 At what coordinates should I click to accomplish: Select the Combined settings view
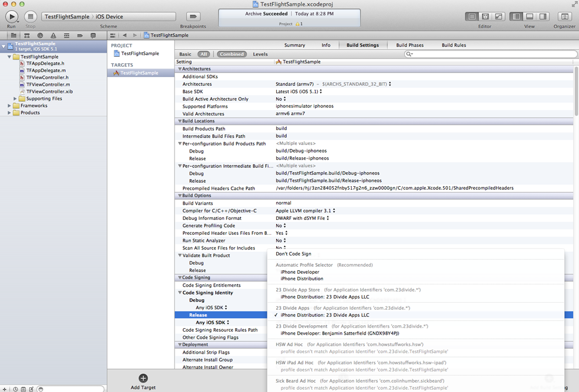click(231, 54)
